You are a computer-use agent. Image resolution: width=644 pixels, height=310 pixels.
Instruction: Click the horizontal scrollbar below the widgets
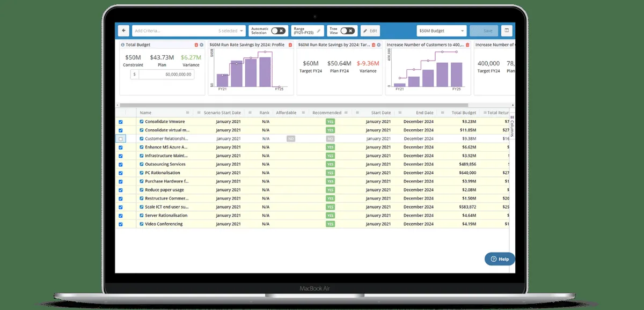[294, 105]
